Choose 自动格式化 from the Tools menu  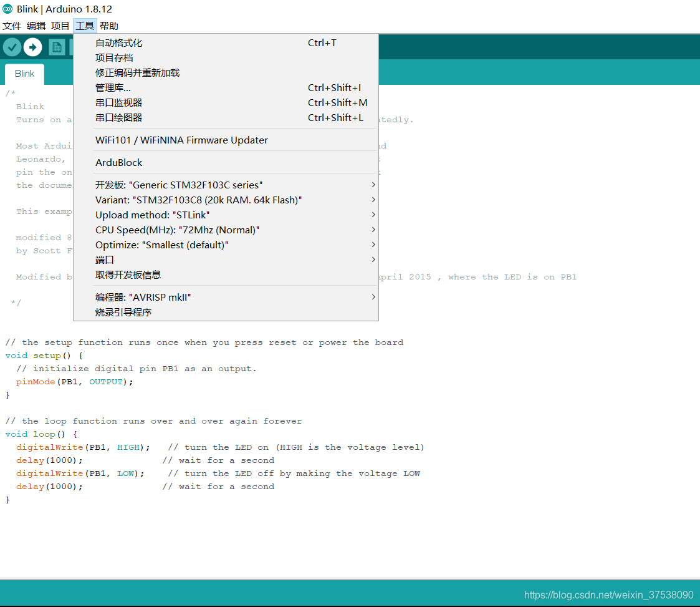[x=226, y=43]
